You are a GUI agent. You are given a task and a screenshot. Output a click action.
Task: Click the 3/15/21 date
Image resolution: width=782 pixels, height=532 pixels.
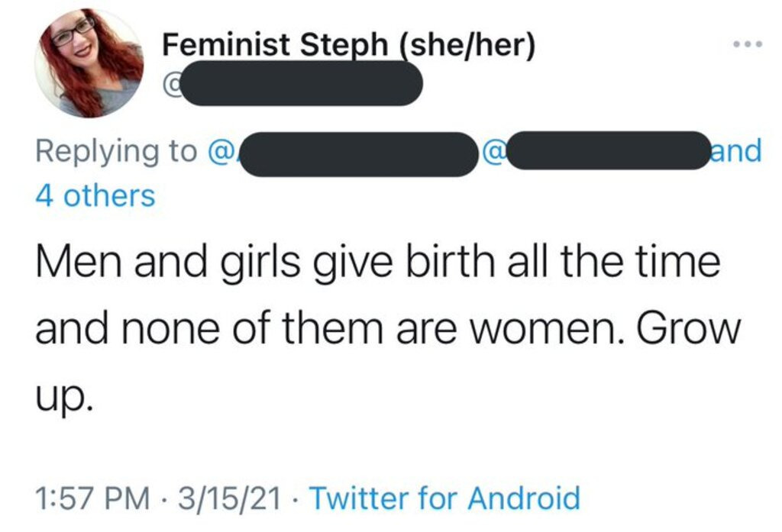(x=229, y=498)
